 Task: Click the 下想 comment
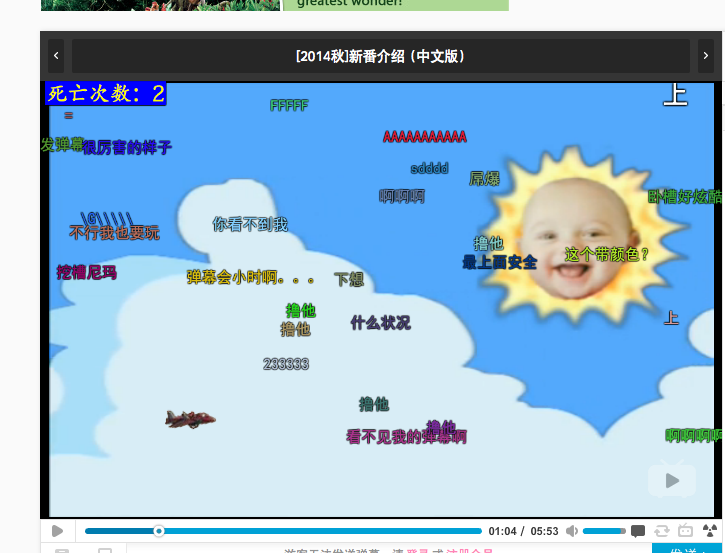(349, 279)
